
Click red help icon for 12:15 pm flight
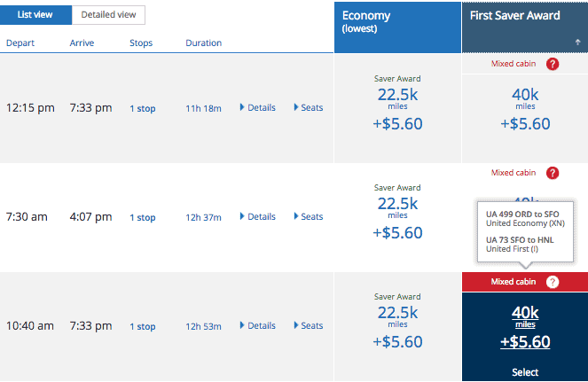(553, 65)
